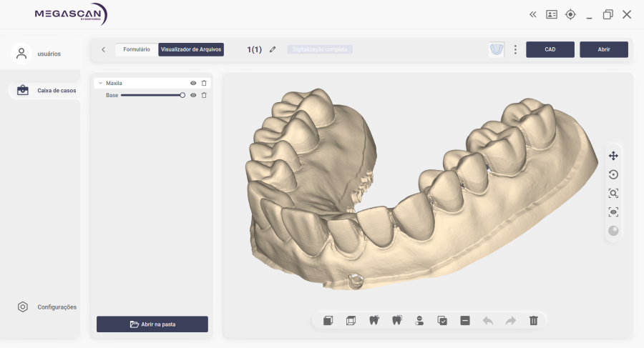Toggle the switch icon in bottom toolbar
The width and height of the screenshot is (644, 348).
click(419, 321)
